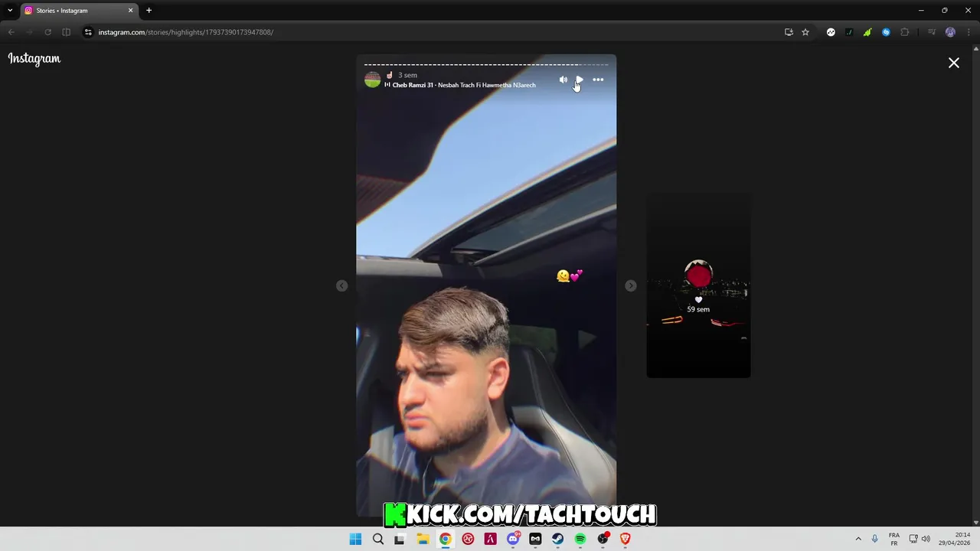Reload the Instagram page

47,32
